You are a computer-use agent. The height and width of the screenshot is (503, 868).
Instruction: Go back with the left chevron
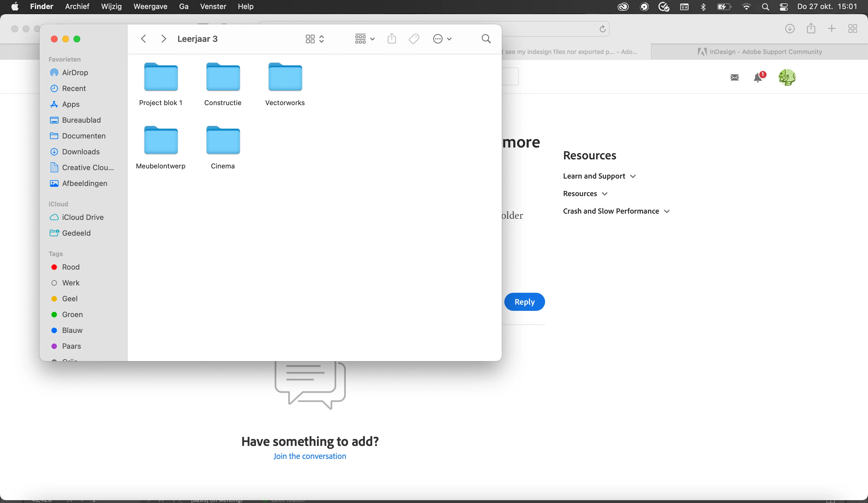point(144,39)
